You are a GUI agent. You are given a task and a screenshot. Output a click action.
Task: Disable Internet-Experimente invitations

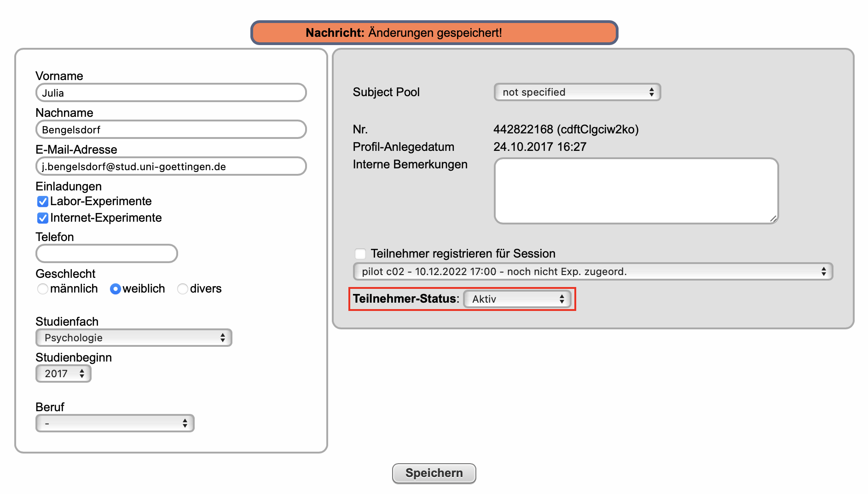click(43, 218)
